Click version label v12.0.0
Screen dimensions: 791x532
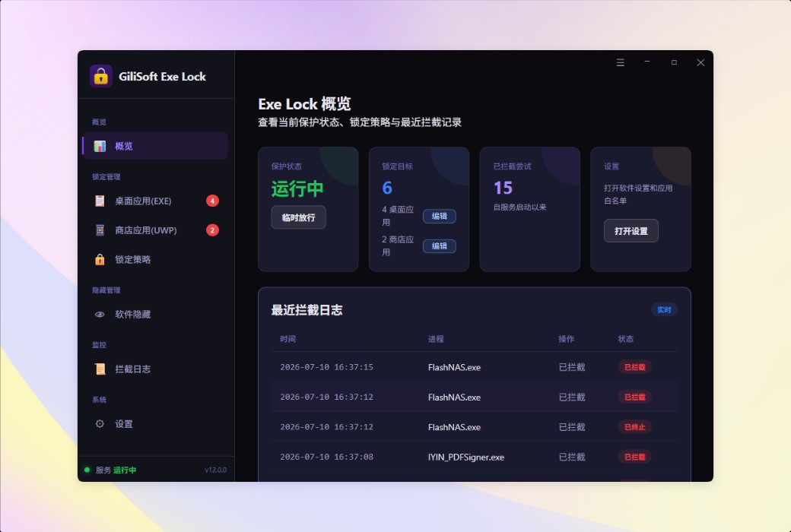click(215, 470)
